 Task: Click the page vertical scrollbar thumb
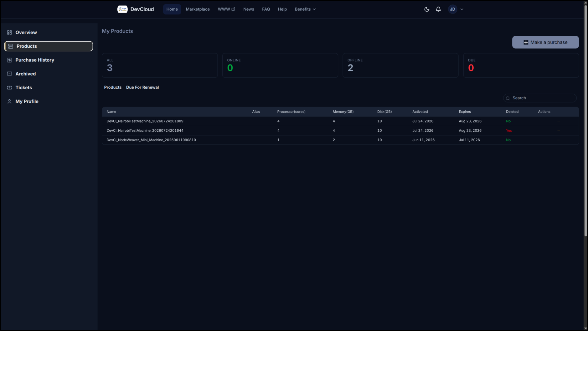point(585,120)
